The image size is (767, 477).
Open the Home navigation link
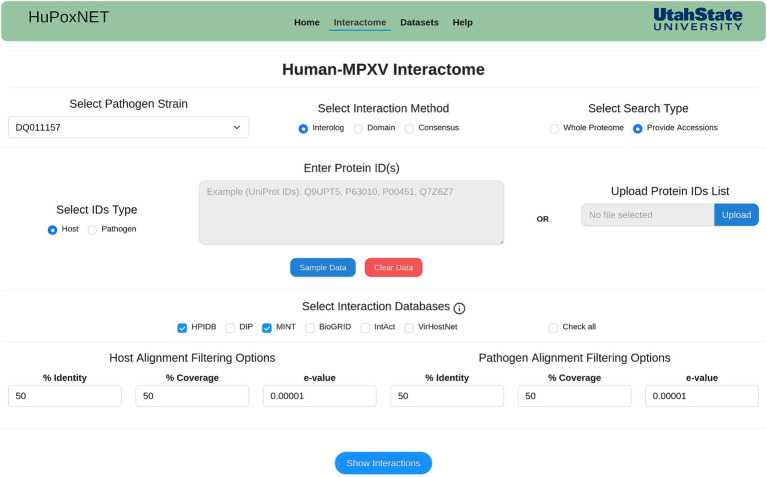point(307,23)
